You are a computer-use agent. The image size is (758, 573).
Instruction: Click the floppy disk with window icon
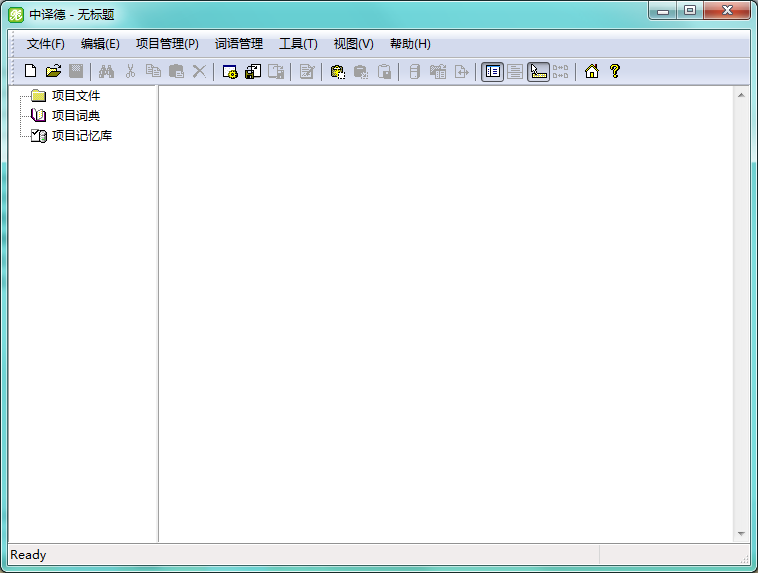pos(253,72)
